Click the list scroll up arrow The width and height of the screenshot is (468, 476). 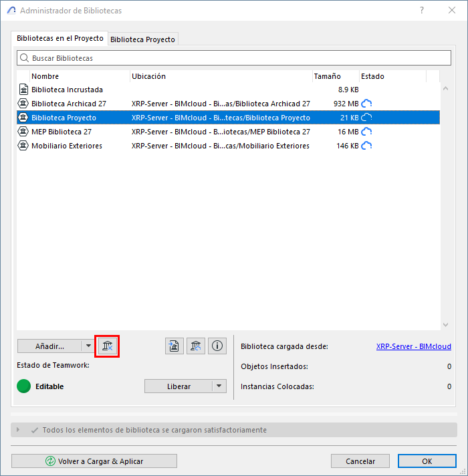coord(445,89)
